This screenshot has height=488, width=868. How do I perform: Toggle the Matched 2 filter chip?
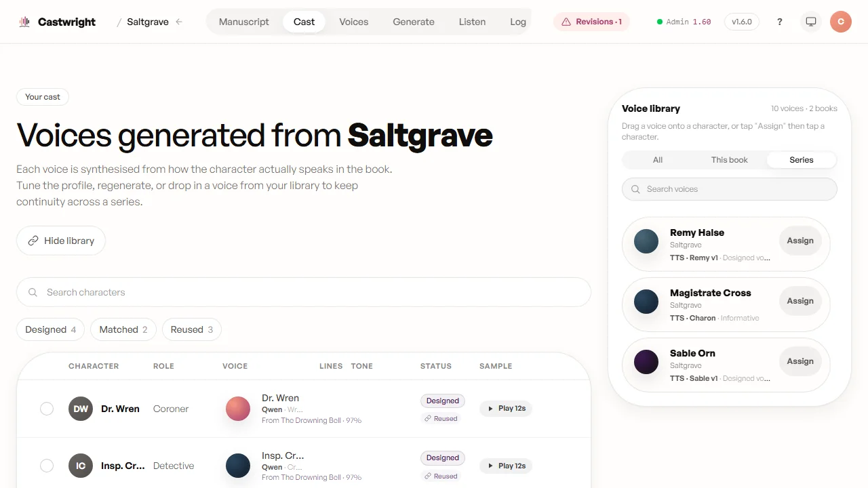pyautogui.click(x=123, y=329)
